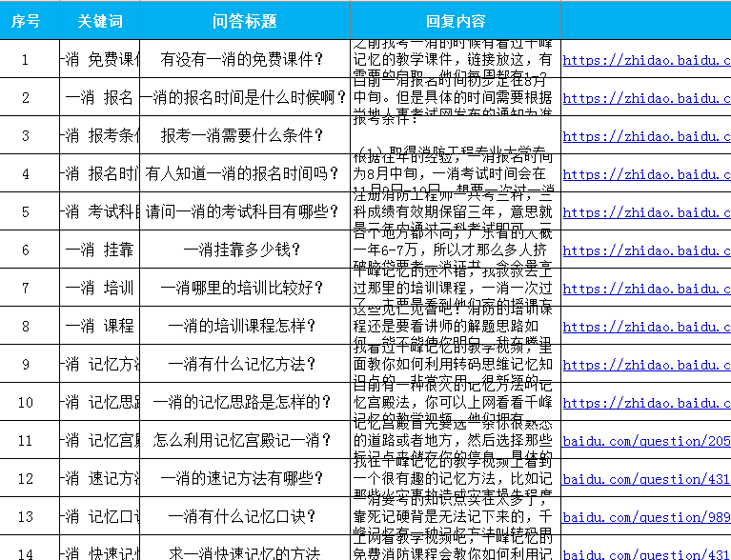731x560 pixels.
Task: Open the zhidao link in row 8
Action: point(646,327)
